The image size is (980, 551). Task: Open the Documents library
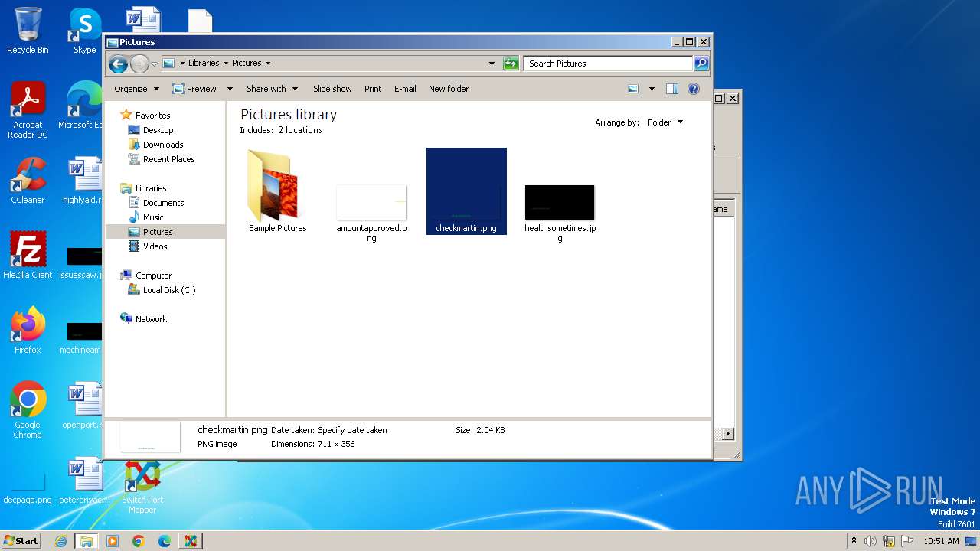coord(163,203)
